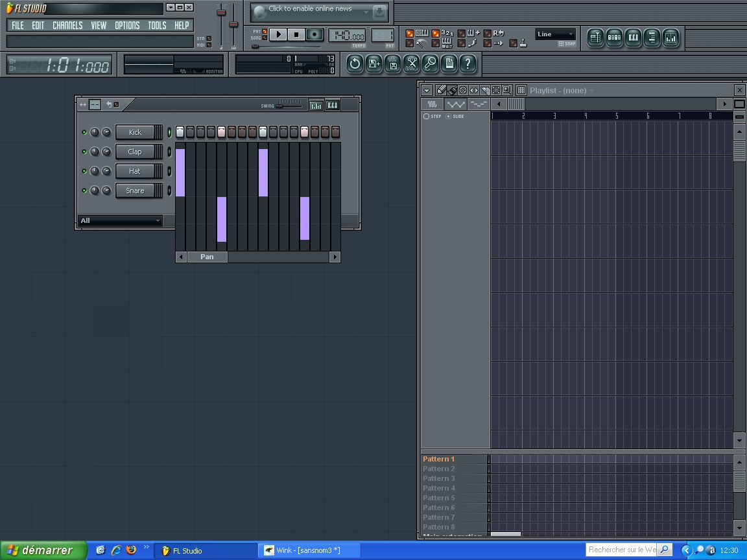This screenshot has height=560, width=747.
Task: Open the Step Sequencer shortcut icon
Action: tap(614, 38)
